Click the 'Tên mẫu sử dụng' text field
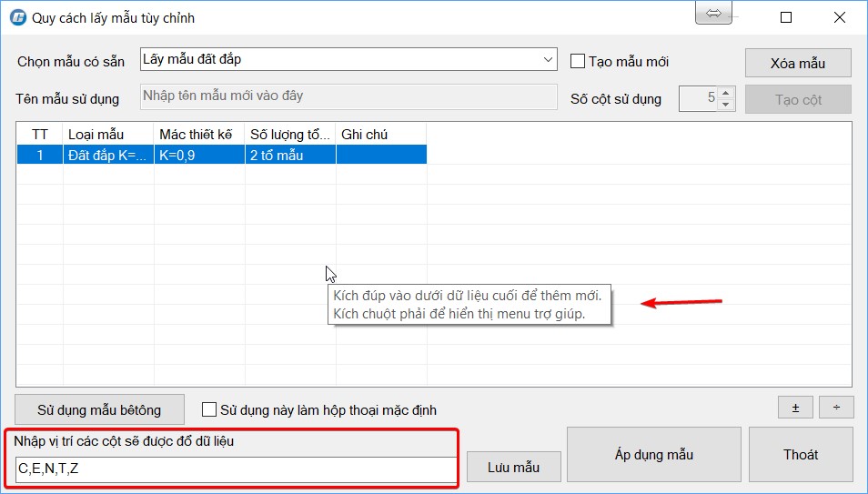Image resolution: width=868 pixels, height=494 pixels. coord(348,96)
